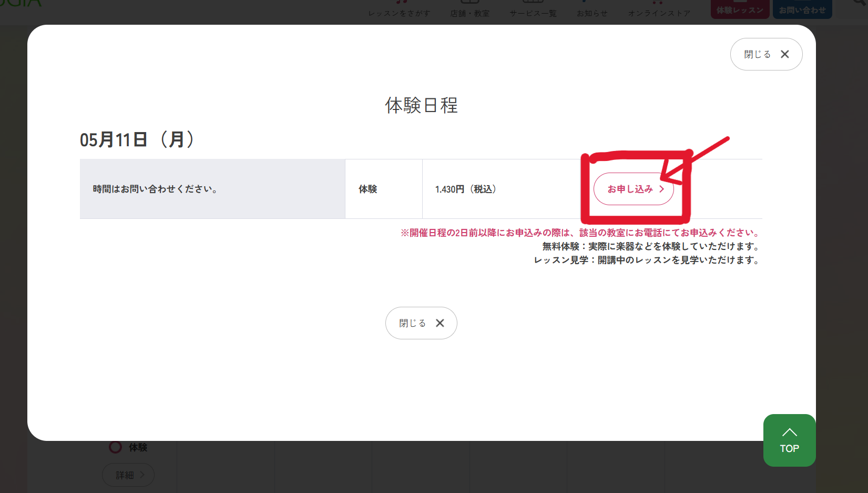
Task: Click the レッスン見学 description line
Action: pyautogui.click(x=647, y=260)
